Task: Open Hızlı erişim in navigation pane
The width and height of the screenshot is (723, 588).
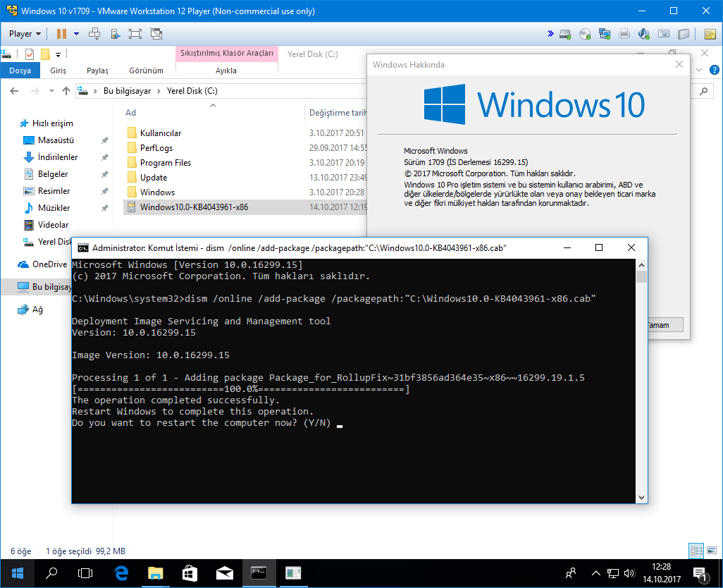Action: pos(53,123)
